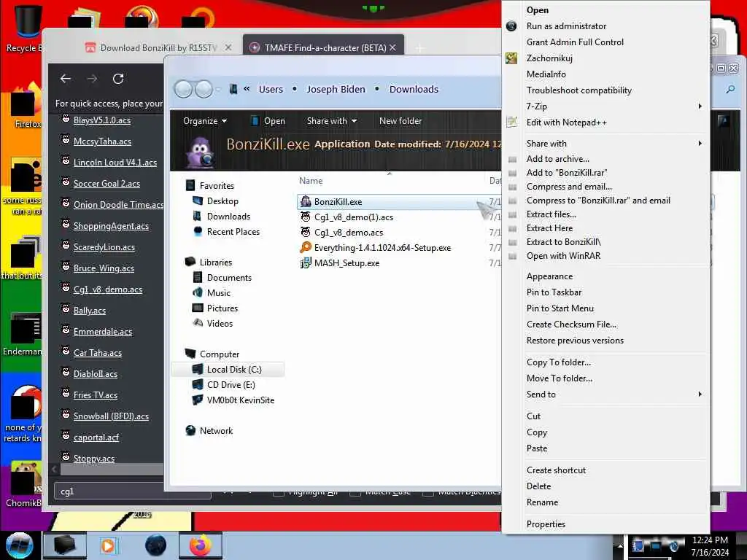
Task: Click the Explorer back navigation button
Action: pyautogui.click(x=183, y=89)
